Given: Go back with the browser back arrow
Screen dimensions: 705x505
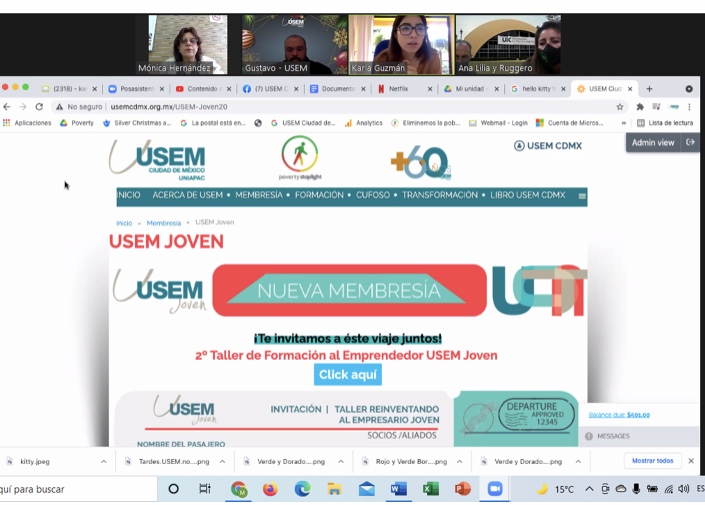Looking at the screenshot, I should 7,107.
